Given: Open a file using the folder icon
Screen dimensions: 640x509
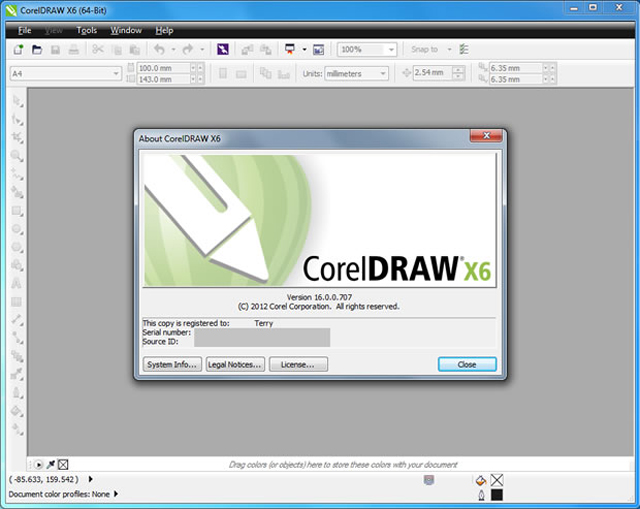Looking at the screenshot, I should pos(37,50).
